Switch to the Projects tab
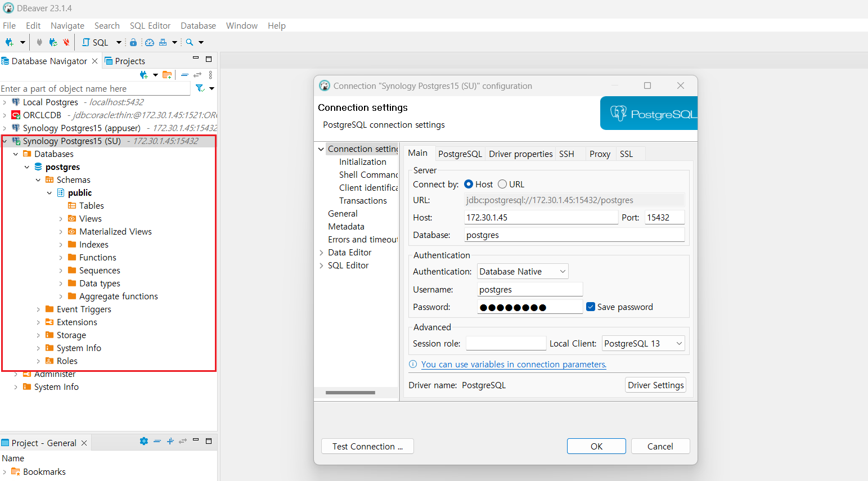The height and width of the screenshot is (481, 868). pos(125,61)
